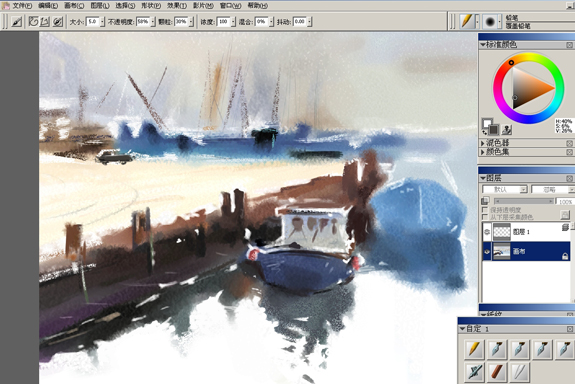
Task: Select the dark additional color swatch
Action: click(494, 130)
